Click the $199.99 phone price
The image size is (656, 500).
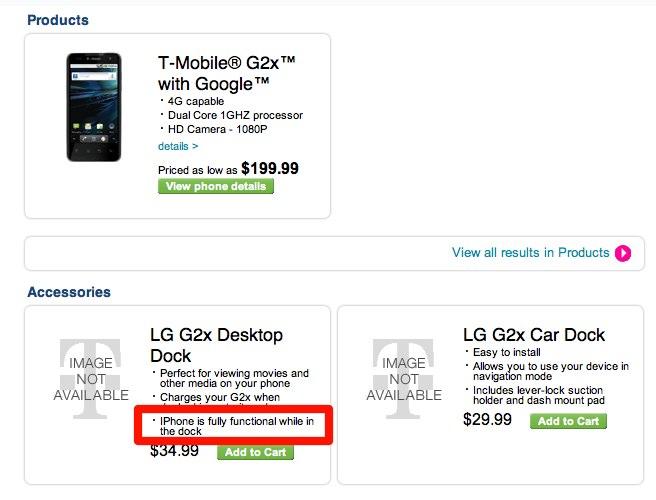click(x=269, y=169)
